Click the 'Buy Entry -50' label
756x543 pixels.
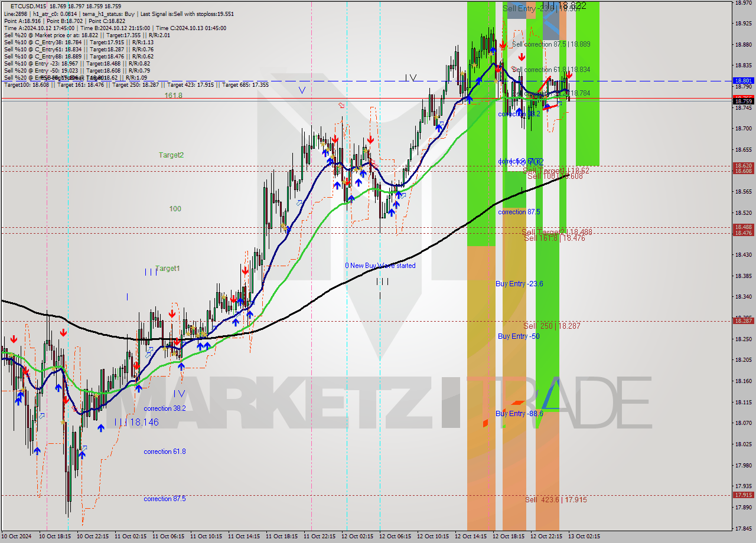coord(519,336)
